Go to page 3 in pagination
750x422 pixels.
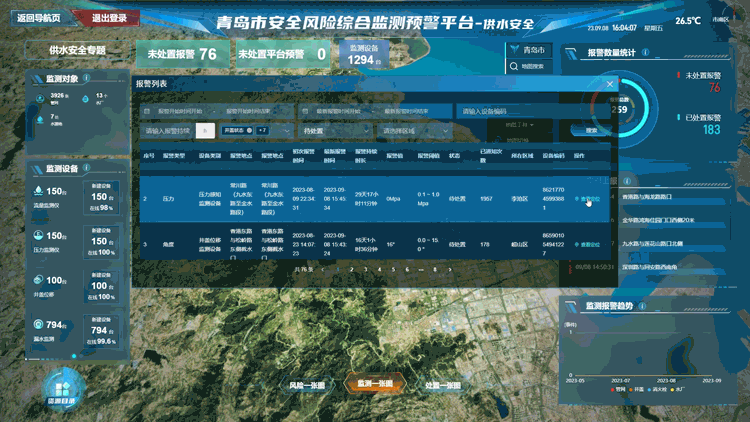(x=365, y=269)
